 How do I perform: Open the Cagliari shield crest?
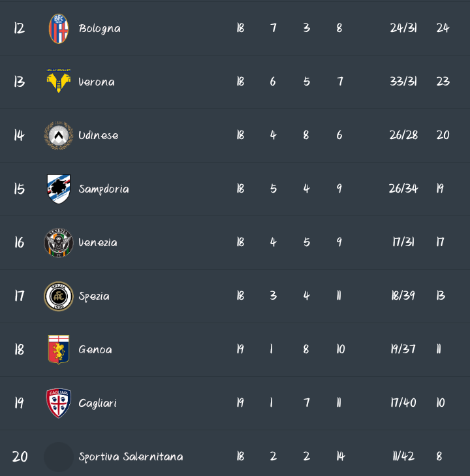(59, 403)
